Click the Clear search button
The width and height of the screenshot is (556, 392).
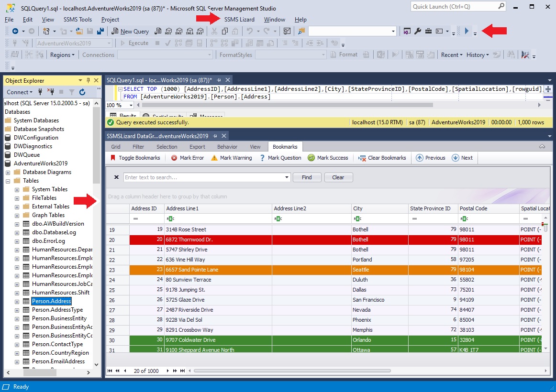click(338, 177)
